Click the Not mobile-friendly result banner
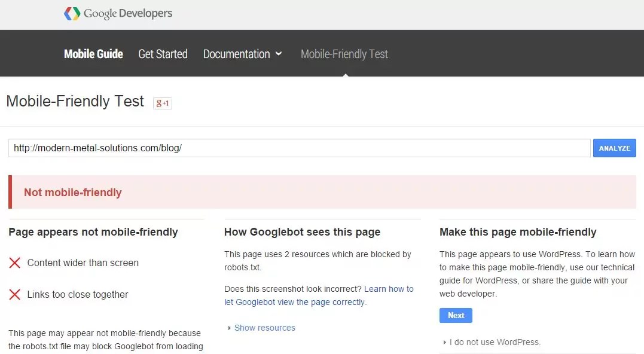Viewport: 644px width, 354px height. coord(323,192)
